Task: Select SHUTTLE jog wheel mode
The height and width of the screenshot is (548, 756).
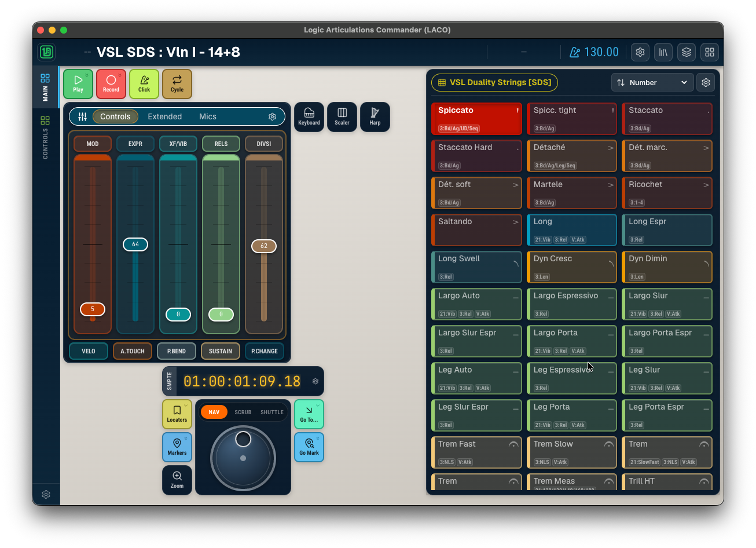Action: pos(272,412)
